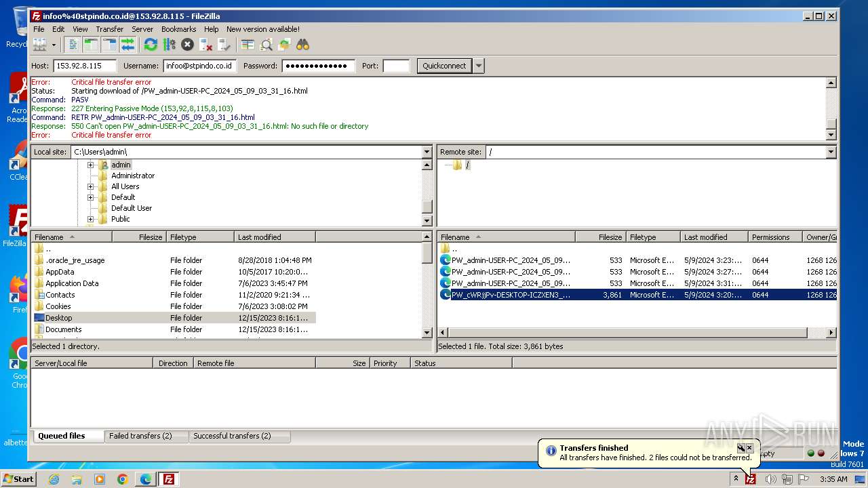The height and width of the screenshot is (488, 868).
Task: Sort local files by Last modified
Action: 275,237
